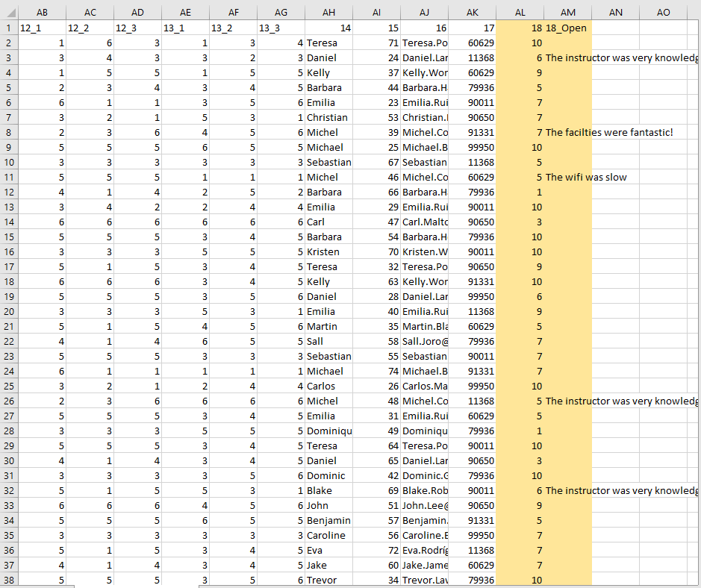This screenshot has width=701, height=588.
Task: Click the empty column AO header
Action: click(663, 12)
